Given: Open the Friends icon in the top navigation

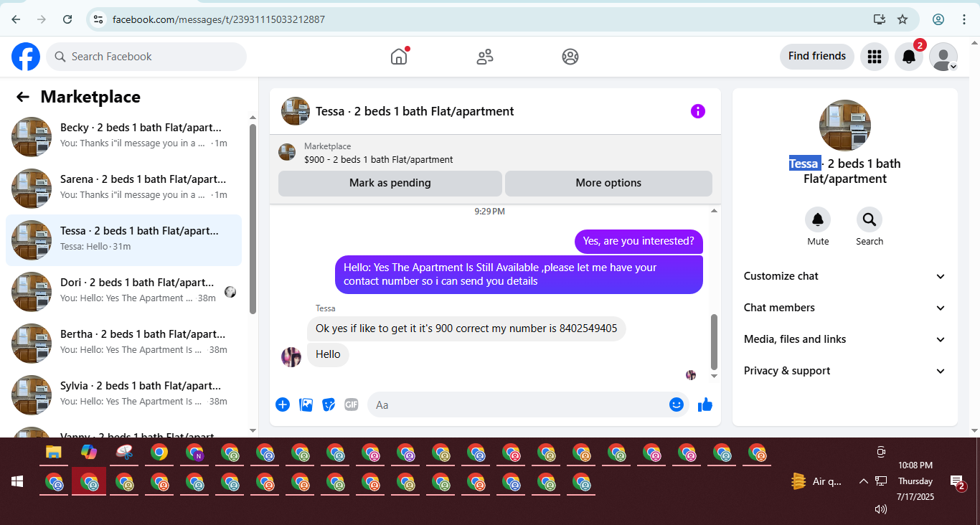Looking at the screenshot, I should pos(485,57).
